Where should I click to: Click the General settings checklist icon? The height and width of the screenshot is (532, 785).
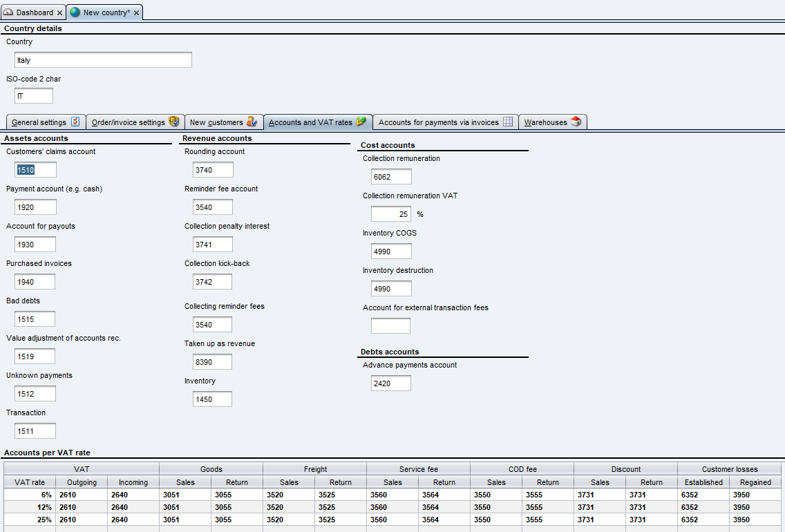(x=75, y=122)
